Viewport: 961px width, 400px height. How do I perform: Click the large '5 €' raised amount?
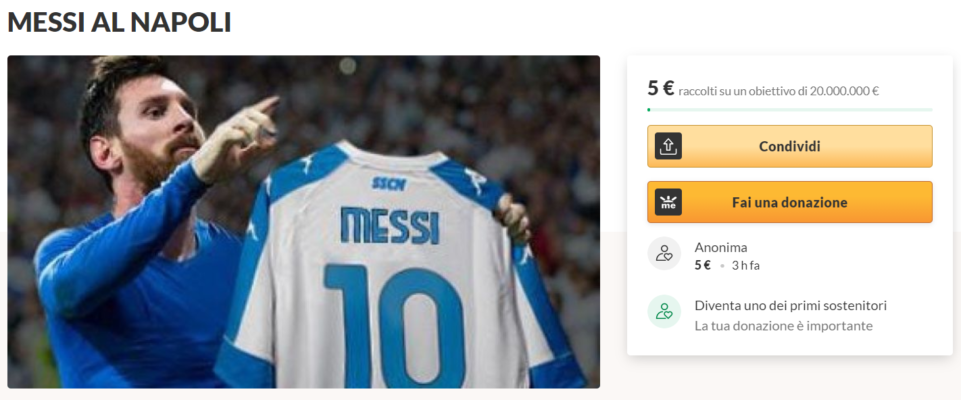[x=660, y=88]
